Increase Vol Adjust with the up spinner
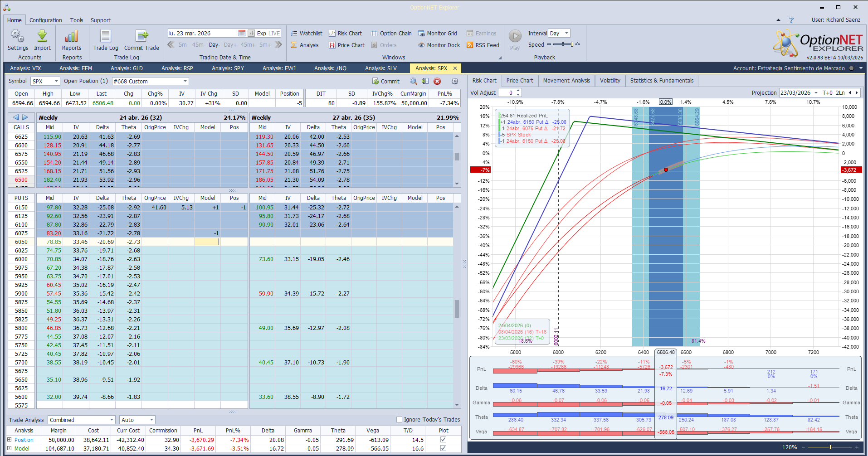 tap(518, 91)
